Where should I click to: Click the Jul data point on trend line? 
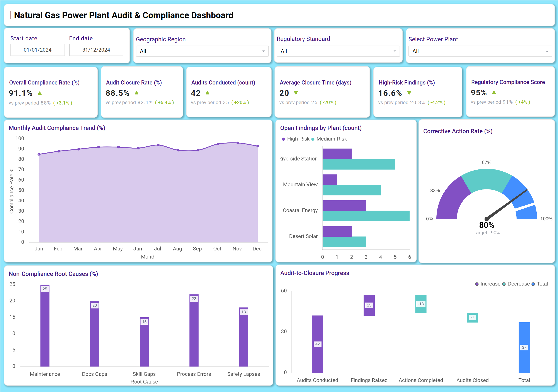158,145
